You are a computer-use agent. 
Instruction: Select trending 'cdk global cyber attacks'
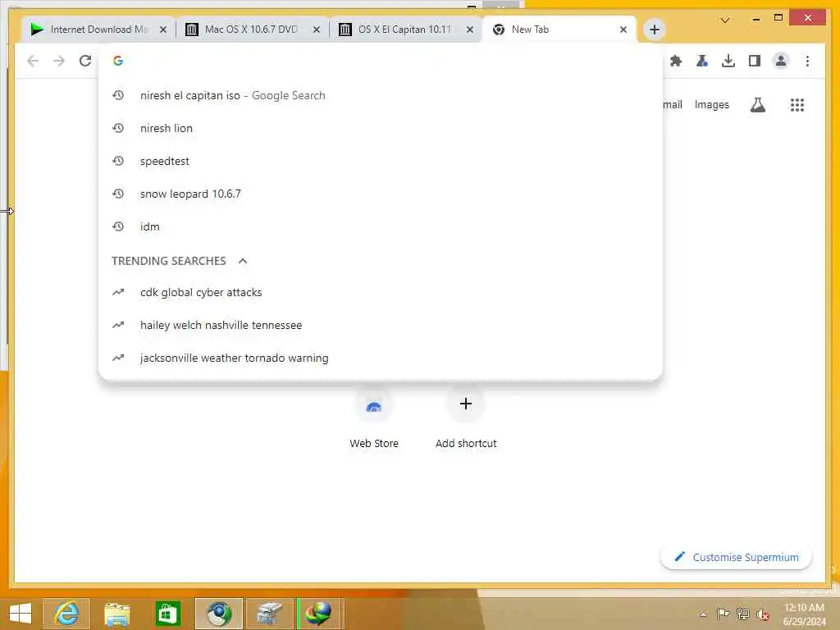pos(381,292)
